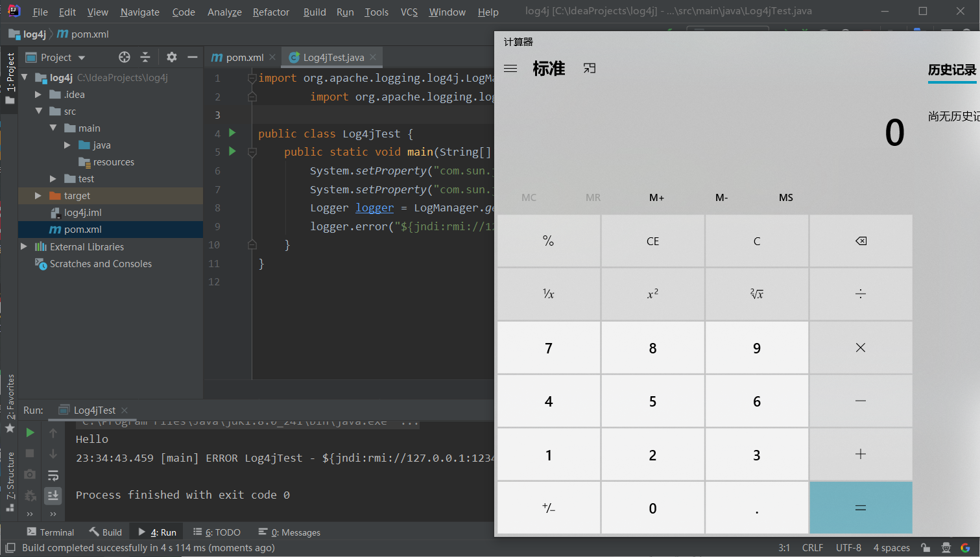Collapse all in Project tool window

point(145,57)
